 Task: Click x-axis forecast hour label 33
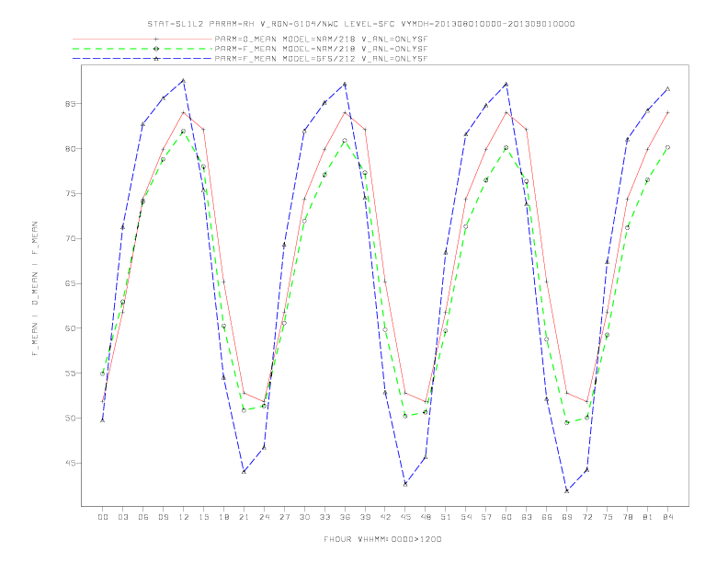coord(325,517)
